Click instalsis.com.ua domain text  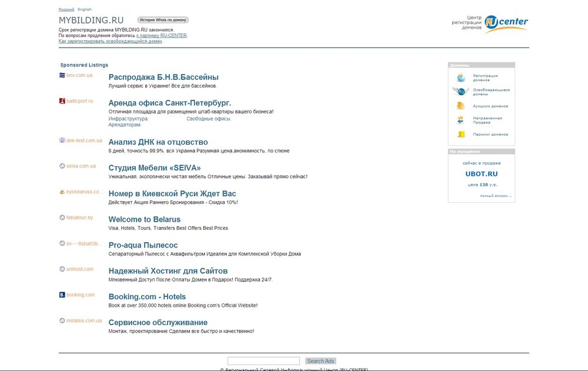click(x=84, y=321)
